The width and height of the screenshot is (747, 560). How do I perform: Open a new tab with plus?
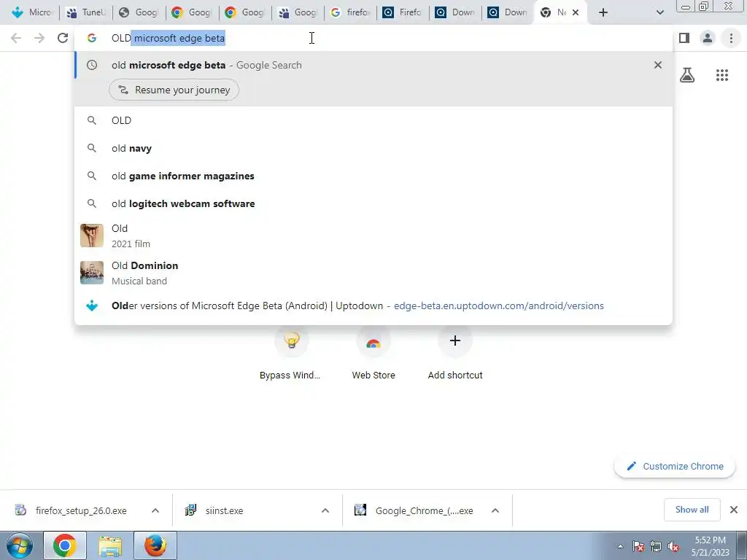[603, 12]
